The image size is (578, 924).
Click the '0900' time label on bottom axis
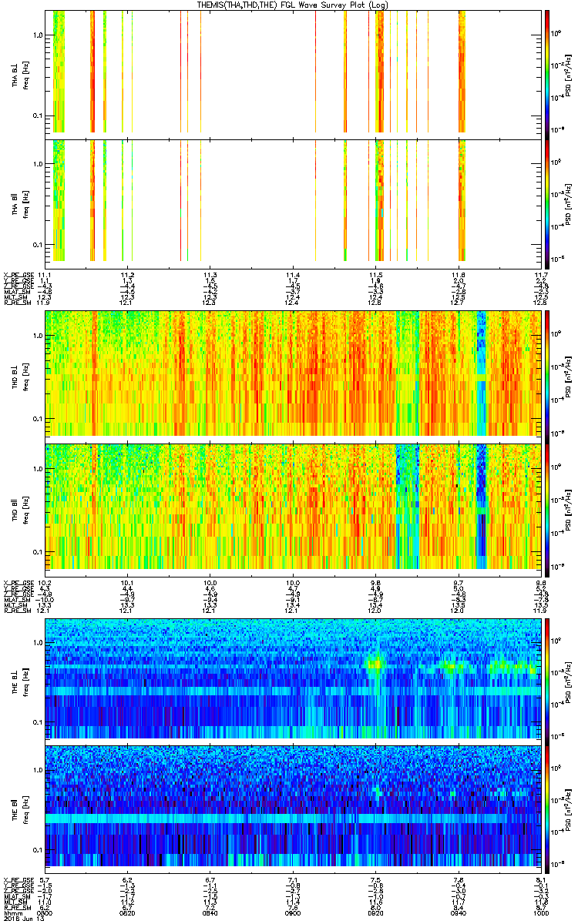(x=293, y=913)
